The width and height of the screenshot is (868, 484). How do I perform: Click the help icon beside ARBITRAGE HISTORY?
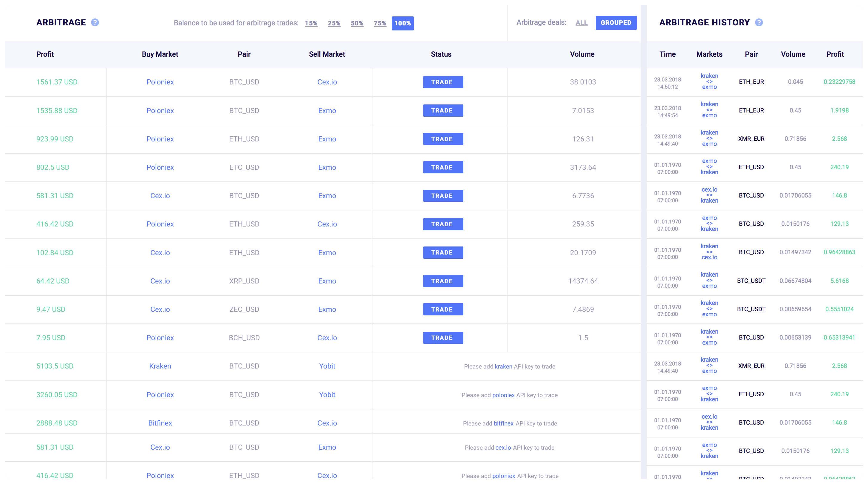tap(759, 23)
